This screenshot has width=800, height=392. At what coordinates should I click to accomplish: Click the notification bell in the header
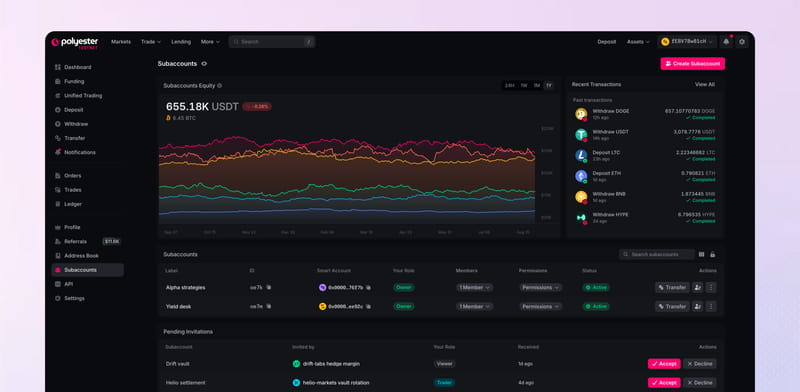[x=726, y=42]
